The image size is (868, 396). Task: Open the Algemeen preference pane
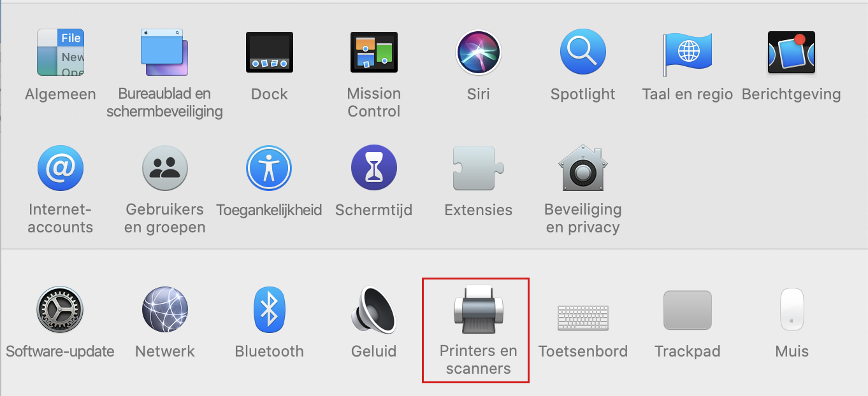61,52
